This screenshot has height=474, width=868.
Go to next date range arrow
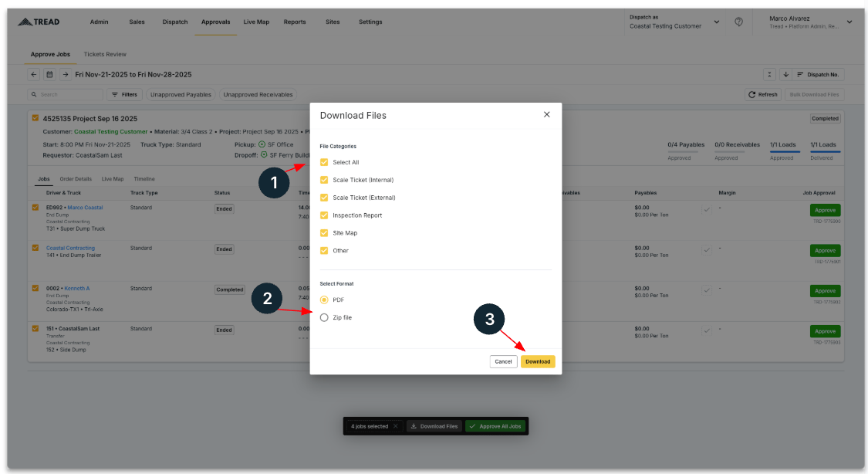(66, 74)
